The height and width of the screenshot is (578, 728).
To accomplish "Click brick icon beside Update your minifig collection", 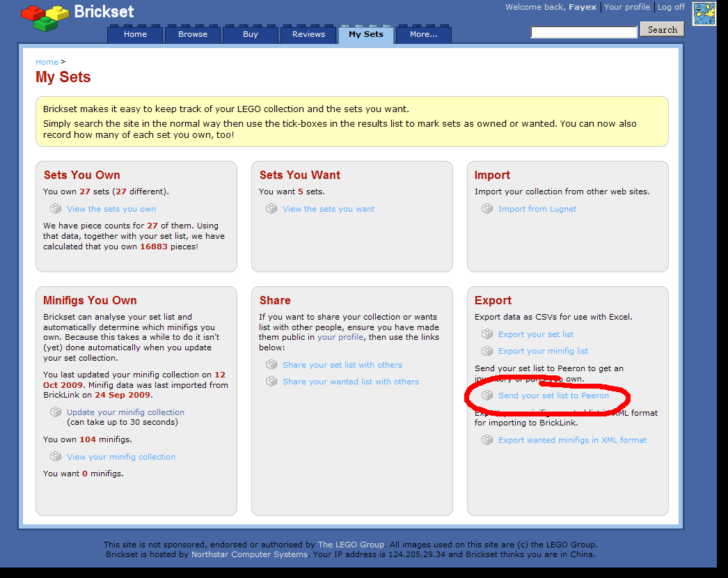I will coord(56,412).
